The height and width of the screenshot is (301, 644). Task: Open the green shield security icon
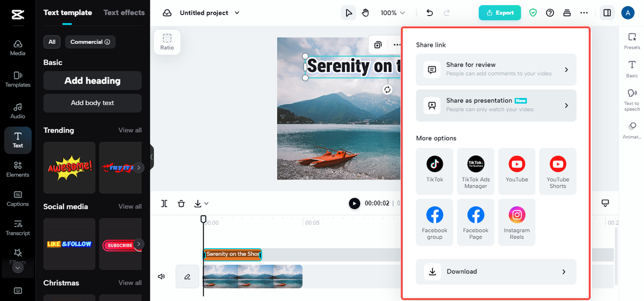pyautogui.click(x=533, y=13)
